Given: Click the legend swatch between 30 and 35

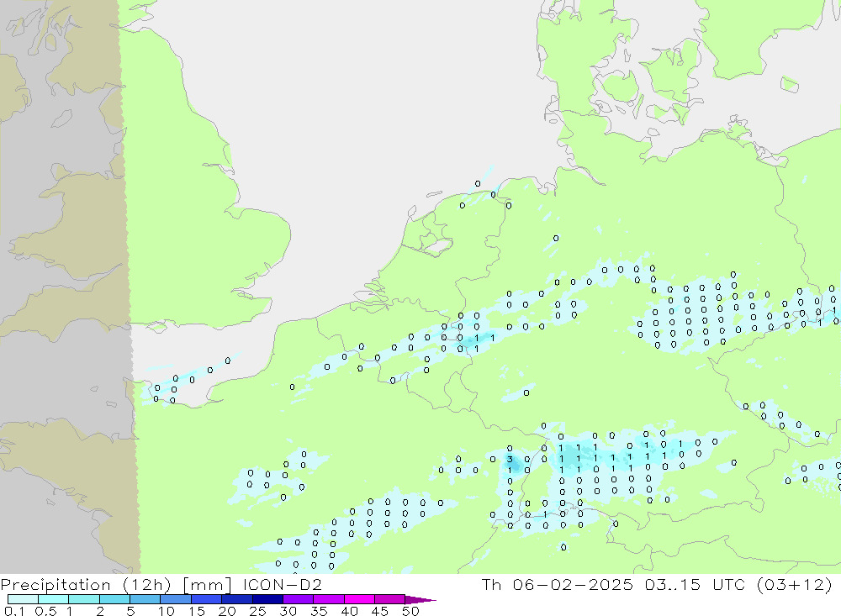Looking at the screenshot, I should tap(299, 599).
